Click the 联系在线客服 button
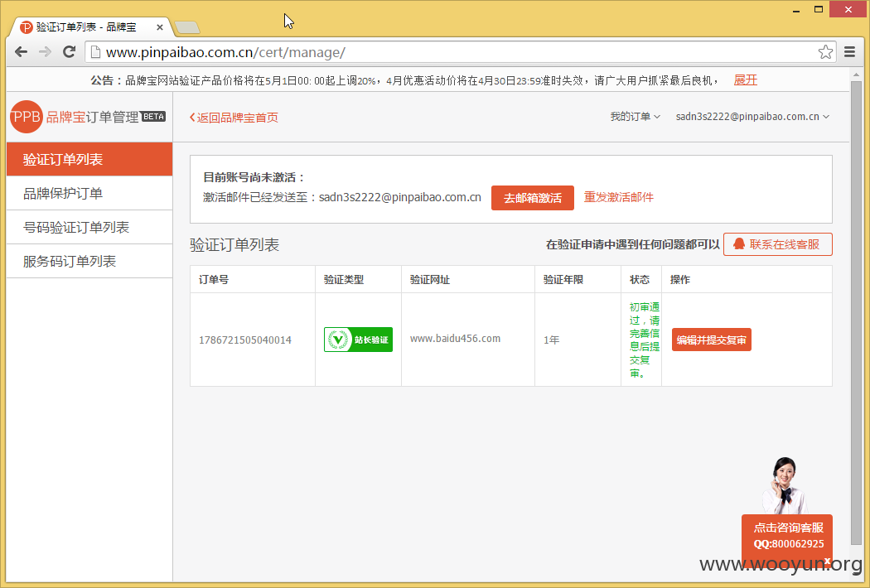This screenshot has width=870, height=588. pos(777,244)
